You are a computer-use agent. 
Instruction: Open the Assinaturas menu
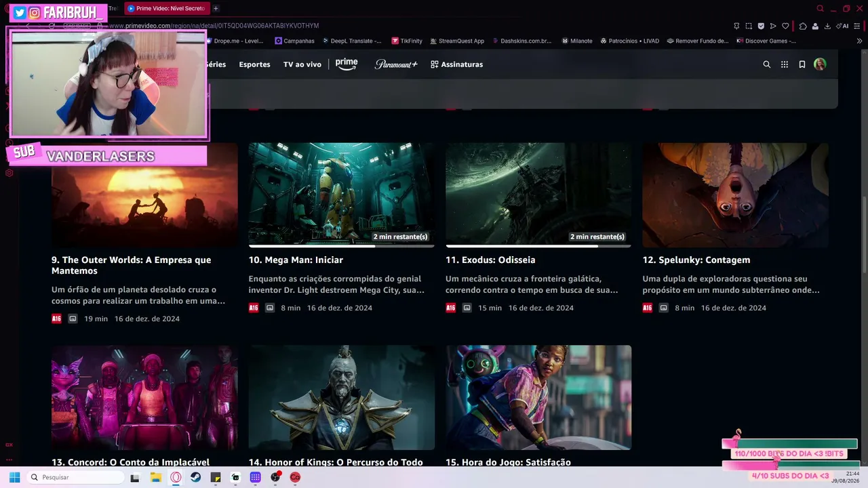(456, 64)
